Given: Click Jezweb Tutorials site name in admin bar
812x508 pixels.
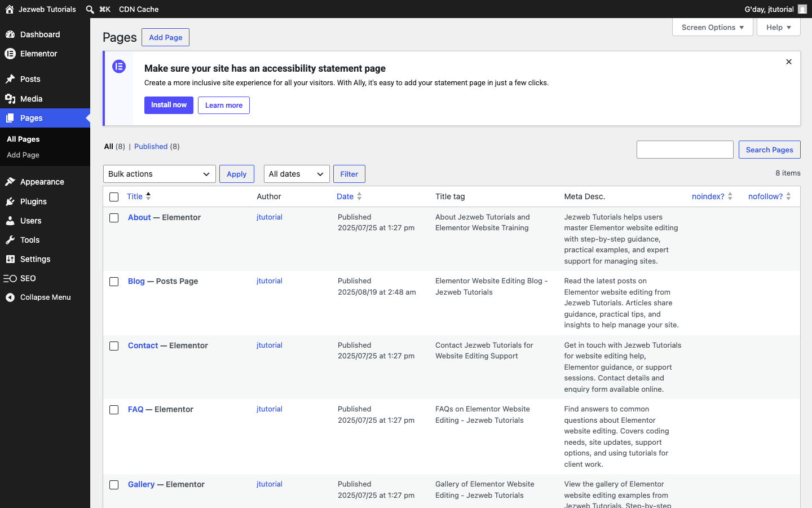Looking at the screenshot, I should [x=47, y=9].
